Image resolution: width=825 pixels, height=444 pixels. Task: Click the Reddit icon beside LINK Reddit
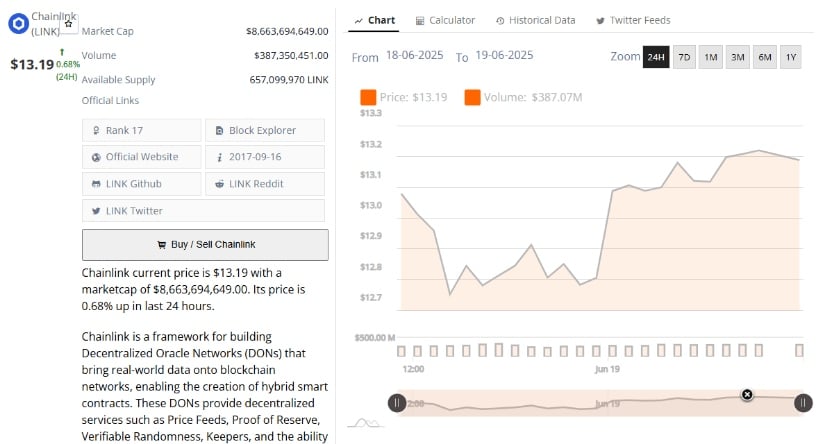(x=219, y=184)
